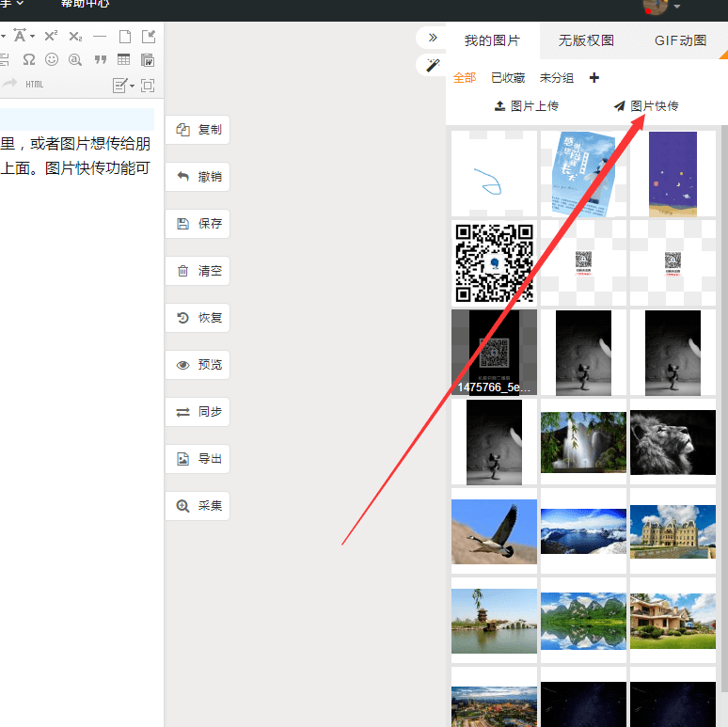This screenshot has width=728, height=727.
Task: Click the subscript icon
Action: click(x=75, y=37)
